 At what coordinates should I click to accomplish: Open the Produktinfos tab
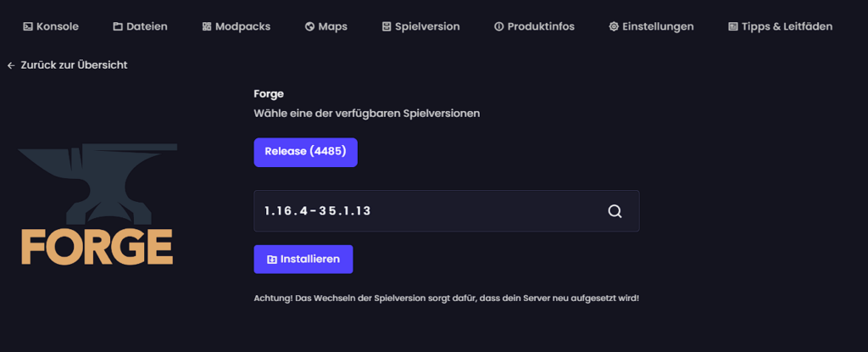534,26
